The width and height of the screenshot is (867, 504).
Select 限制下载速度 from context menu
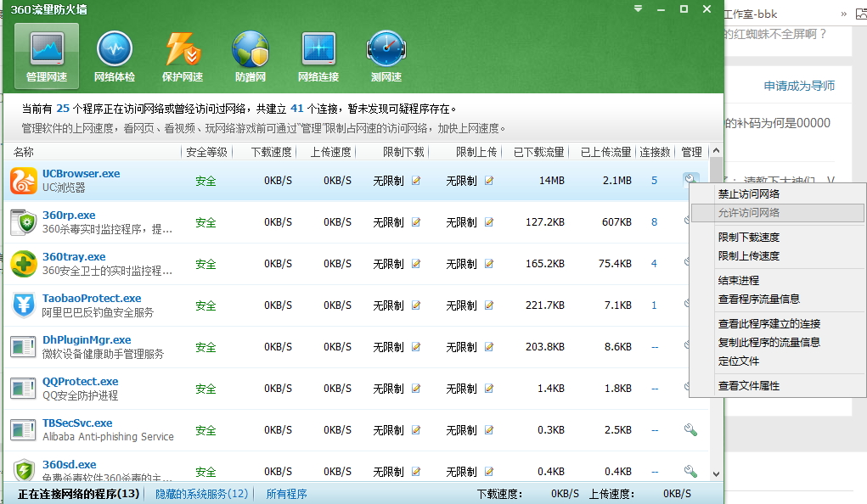[x=778, y=237]
